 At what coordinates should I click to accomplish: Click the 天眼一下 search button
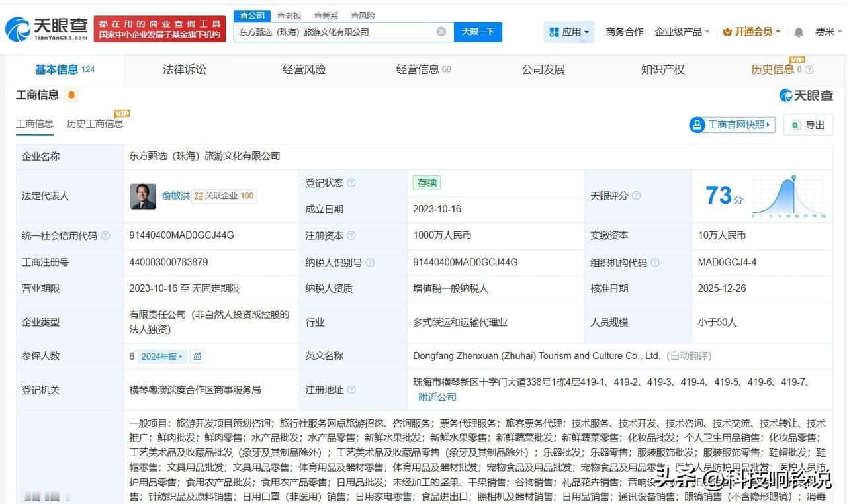pyautogui.click(x=478, y=32)
